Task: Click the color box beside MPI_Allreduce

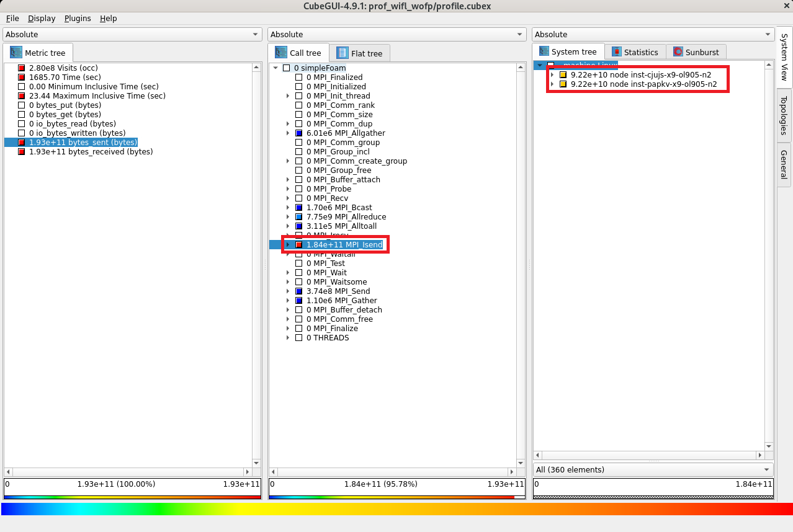Action: [x=298, y=217]
